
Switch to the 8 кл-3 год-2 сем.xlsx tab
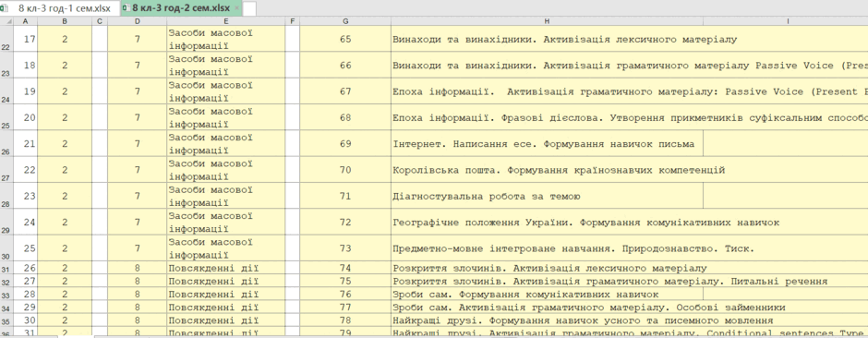point(181,8)
